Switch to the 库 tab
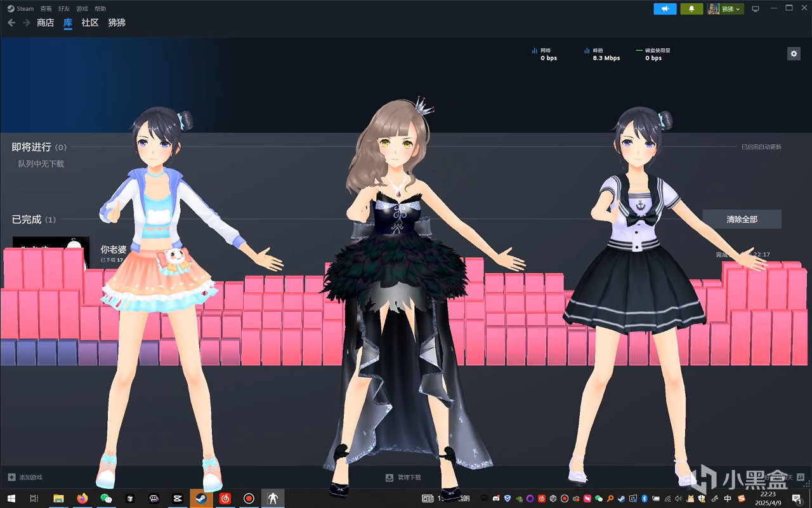Viewport: 812px width, 508px height. pos(68,23)
